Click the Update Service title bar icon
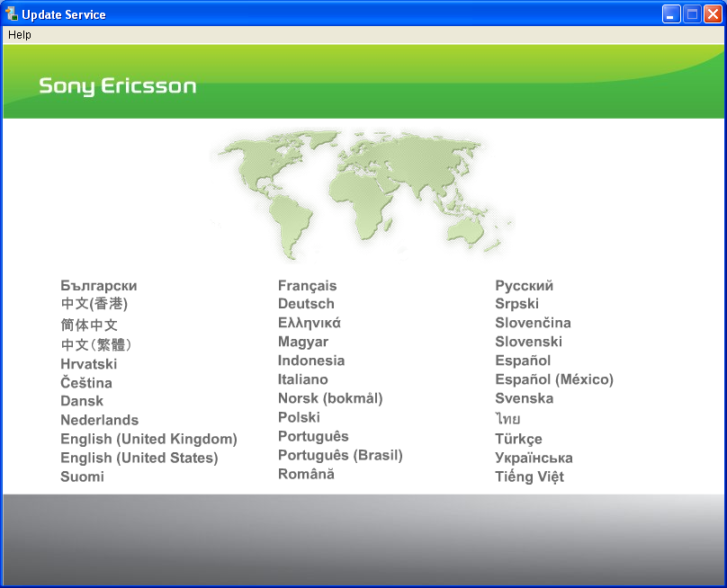The width and height of the screenshot is (727, 588). click(12, 14)
